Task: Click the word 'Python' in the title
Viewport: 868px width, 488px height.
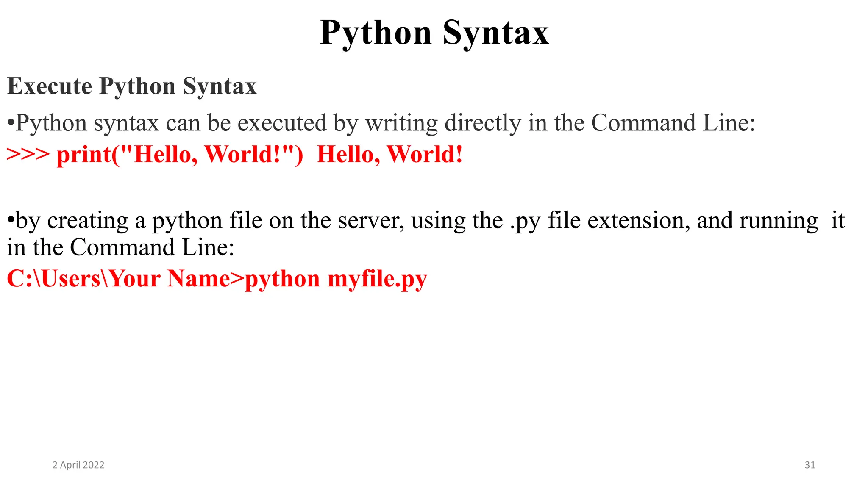Action: coord(376,33)
